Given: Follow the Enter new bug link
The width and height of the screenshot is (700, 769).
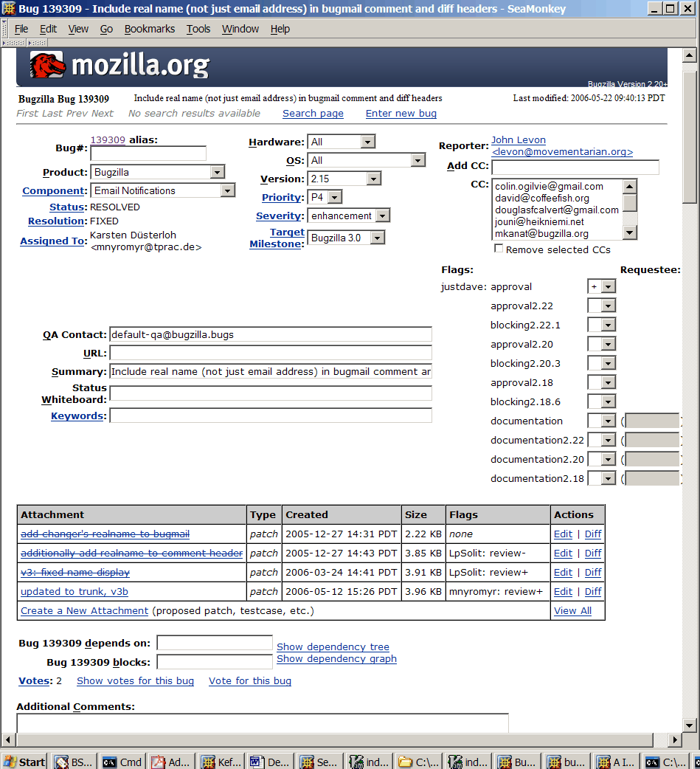Looking at the screenshot, I should point(401,114).
